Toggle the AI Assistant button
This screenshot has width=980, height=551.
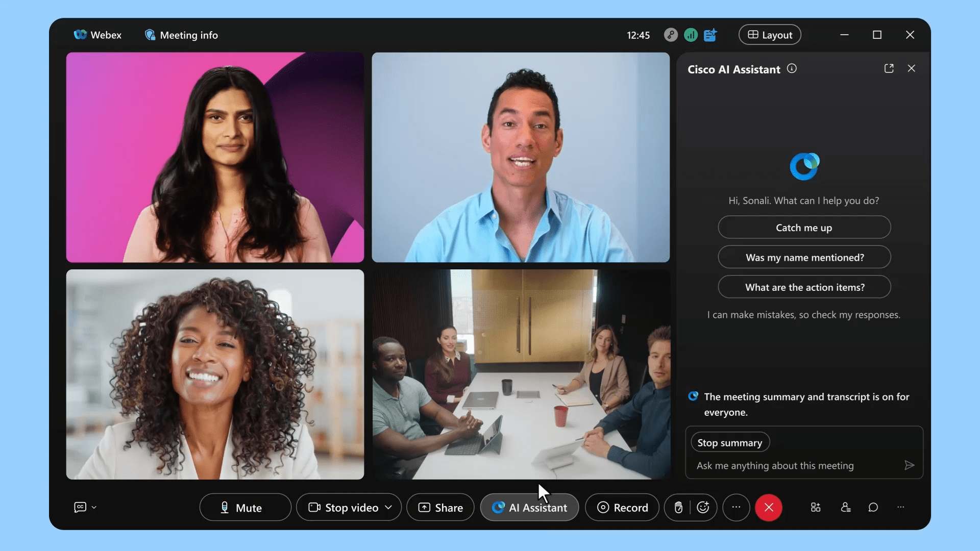(x=529, y=507)
